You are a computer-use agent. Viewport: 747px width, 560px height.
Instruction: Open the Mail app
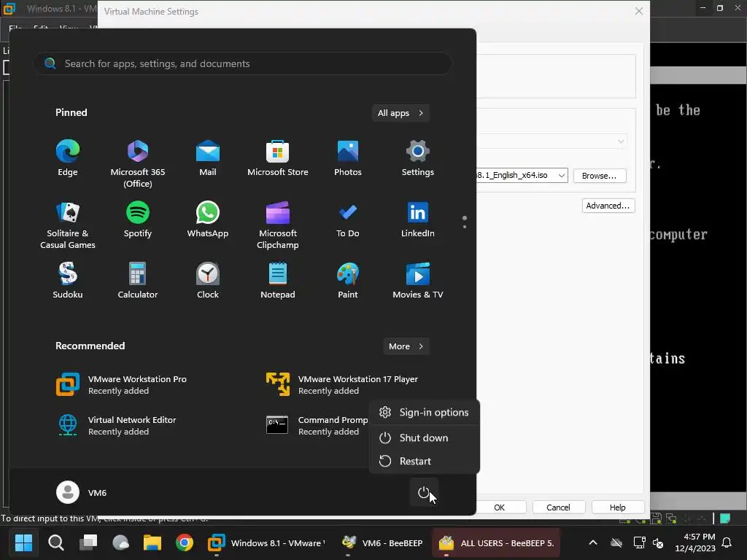pyautogui.click(x=208, y=158)
